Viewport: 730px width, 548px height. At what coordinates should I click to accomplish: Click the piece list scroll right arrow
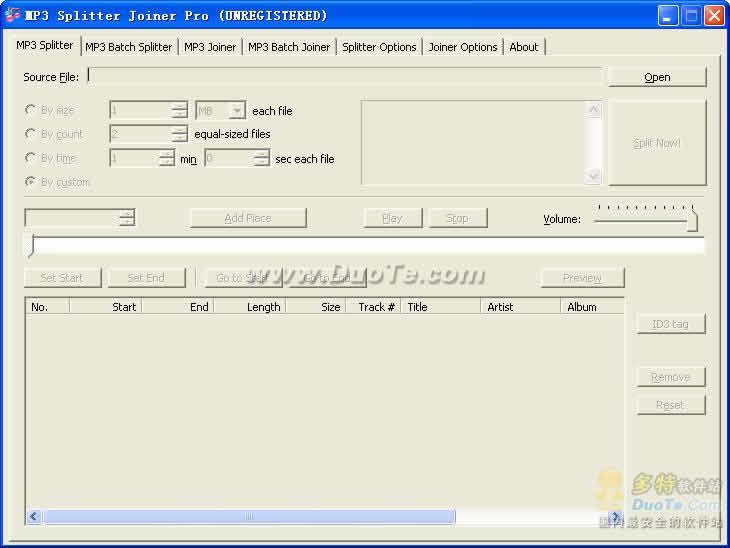coord(615,516)
